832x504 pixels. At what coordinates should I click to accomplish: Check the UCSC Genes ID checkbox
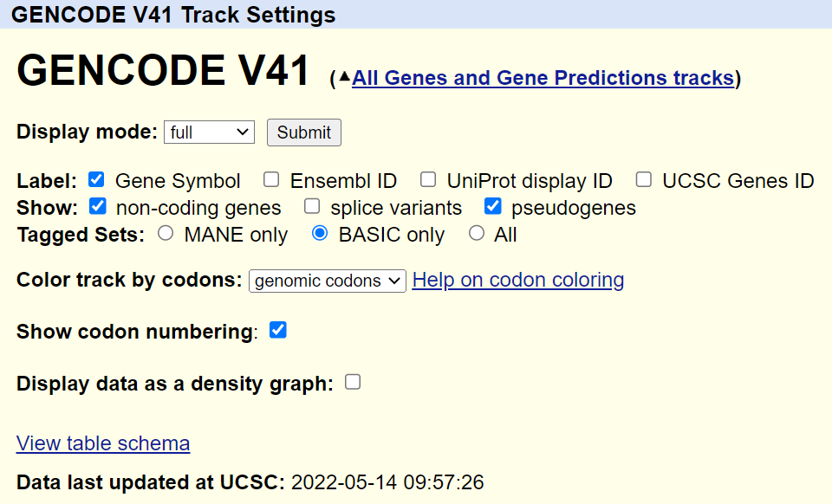coord(644,180)
